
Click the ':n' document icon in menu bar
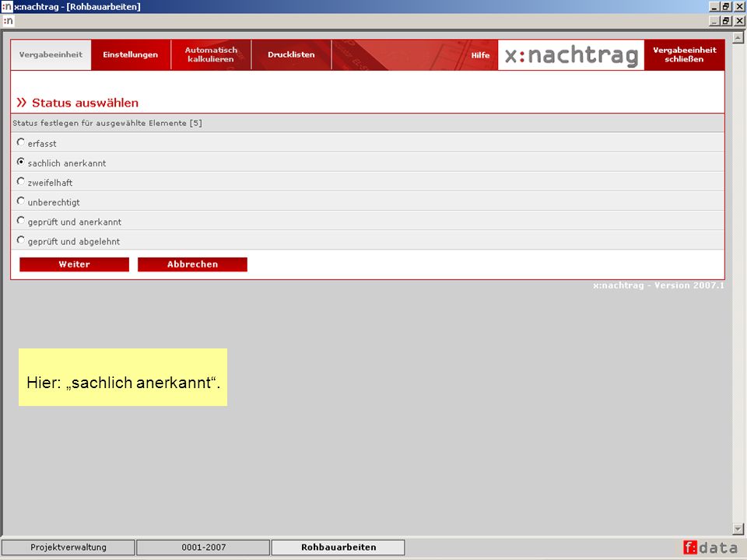point(8,21)
